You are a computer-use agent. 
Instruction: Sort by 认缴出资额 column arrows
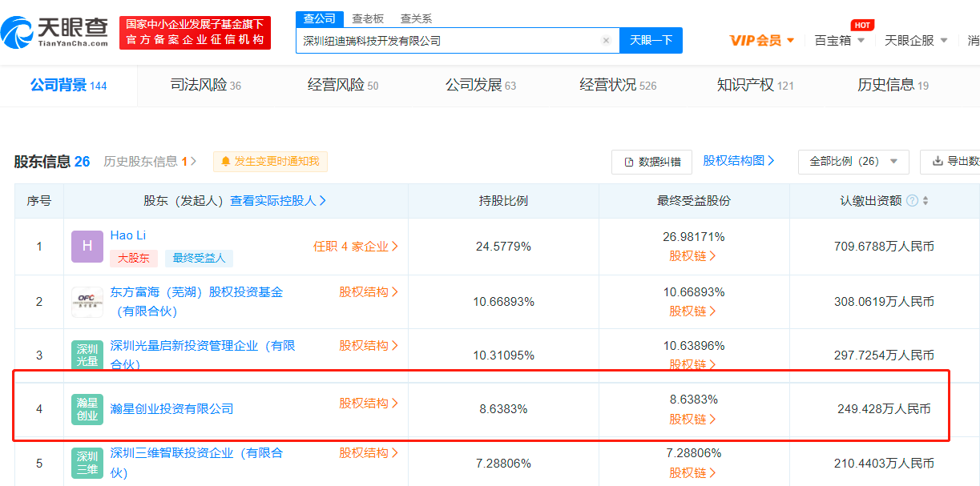(x=926, y=201)
